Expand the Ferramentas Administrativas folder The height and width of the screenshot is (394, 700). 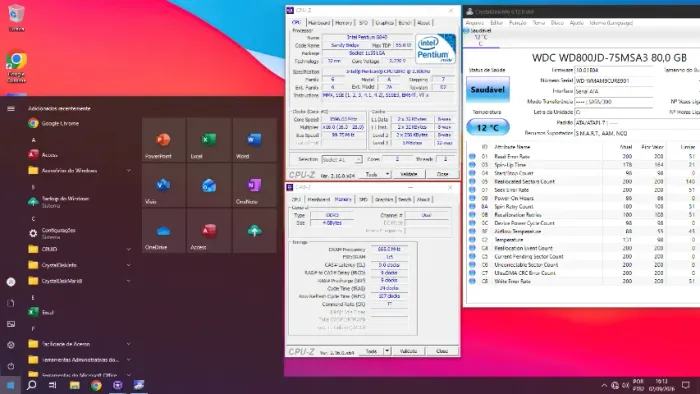(x=80, y=360)
